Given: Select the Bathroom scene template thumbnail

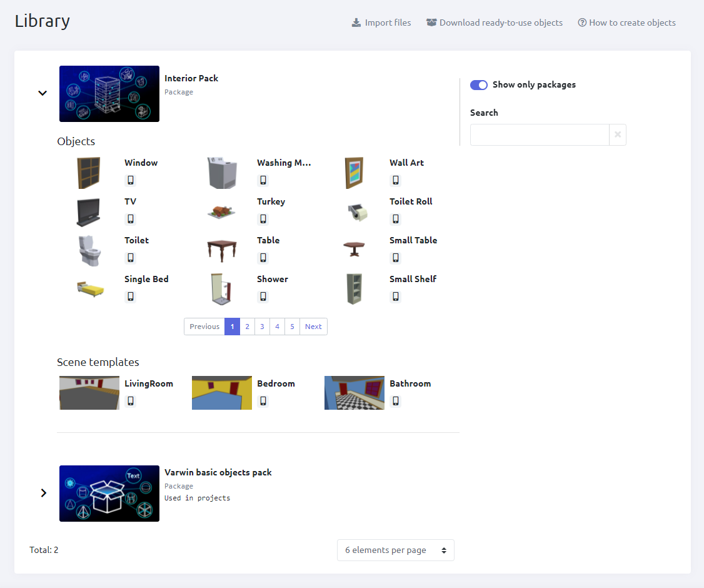Looking at the screenshot, I should click(x=354, y=393).
